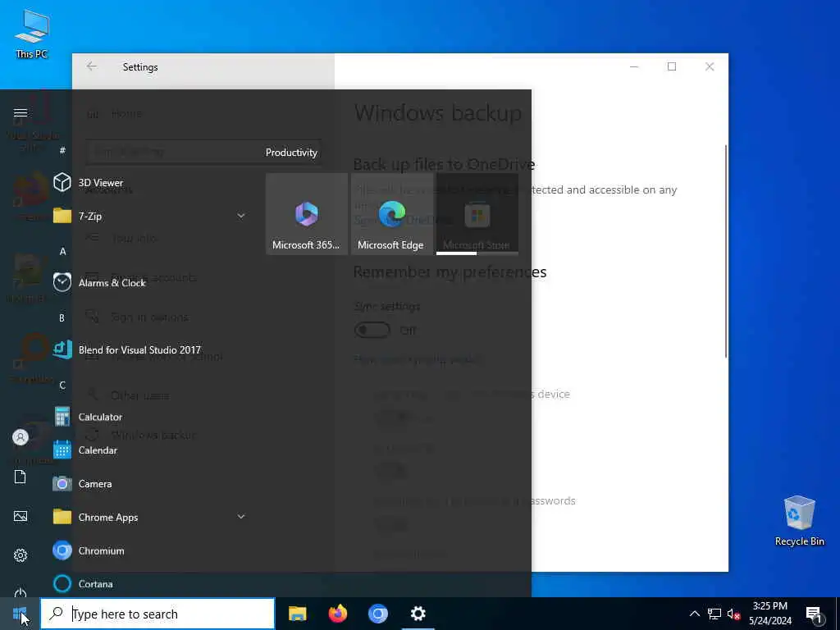
Task: Select the Productivity group header
Action: pyautogui.click(x=291, y=153)
